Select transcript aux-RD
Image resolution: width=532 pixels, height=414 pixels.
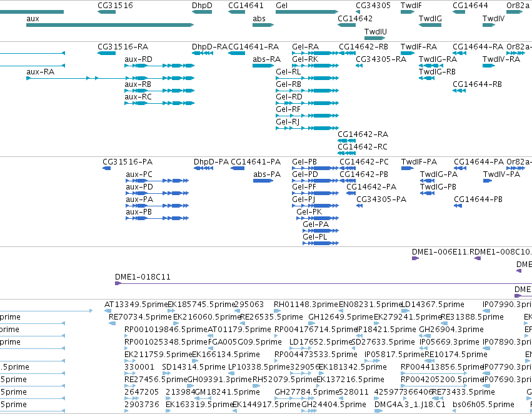coord(138,59)
